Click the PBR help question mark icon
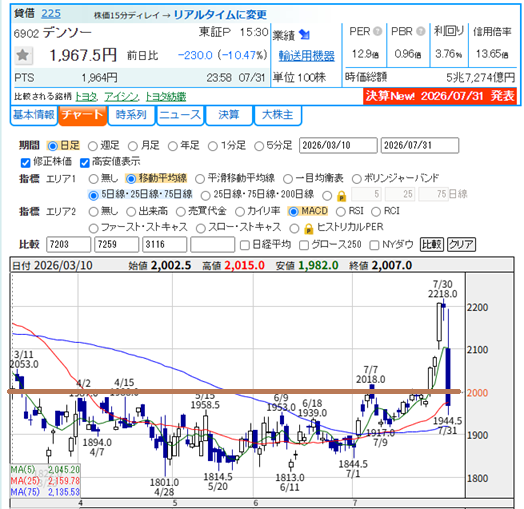The image size is (524, 509). coord(421,31)
